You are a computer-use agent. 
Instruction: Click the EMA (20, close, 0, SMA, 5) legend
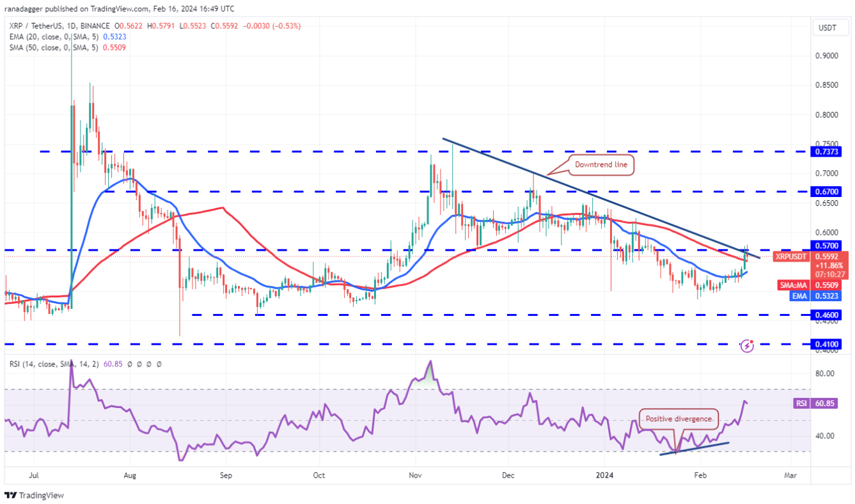click(54, 37)
